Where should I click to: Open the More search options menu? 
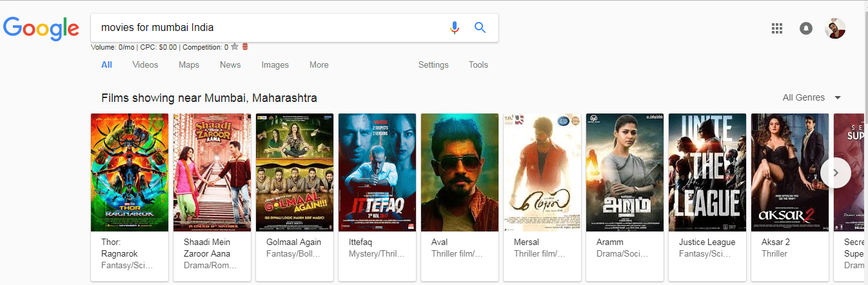[x=319, y=64]
